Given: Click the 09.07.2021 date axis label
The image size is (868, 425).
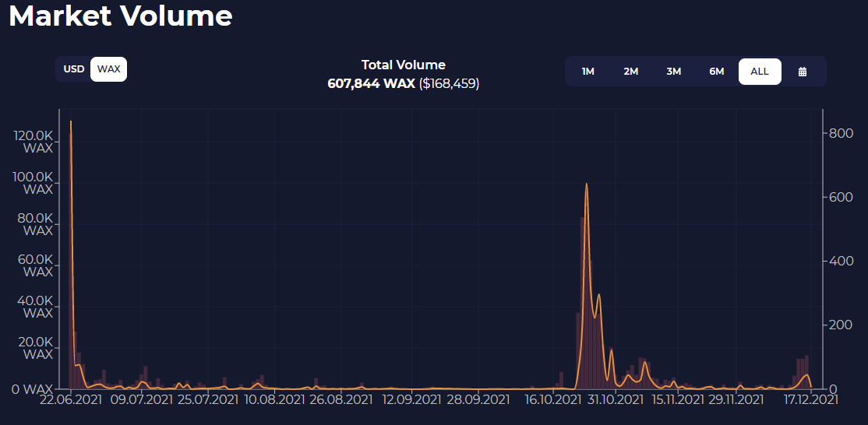Looking at the screenshot, I should tap(140, 399).
